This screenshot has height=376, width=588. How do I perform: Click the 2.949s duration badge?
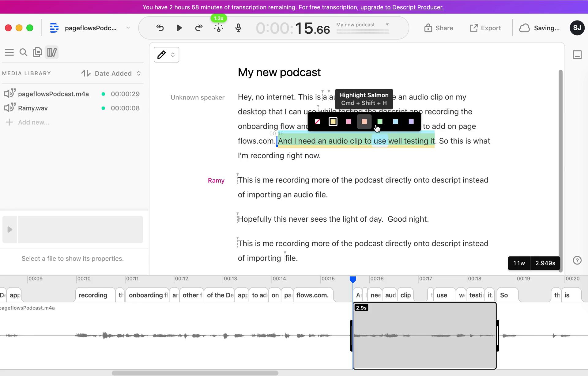[545, 263]
